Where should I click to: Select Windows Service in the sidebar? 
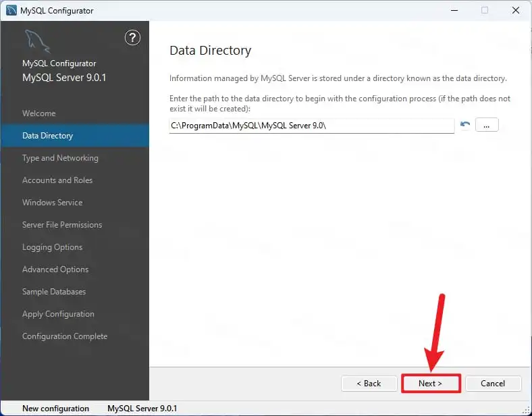pos(53,203)
